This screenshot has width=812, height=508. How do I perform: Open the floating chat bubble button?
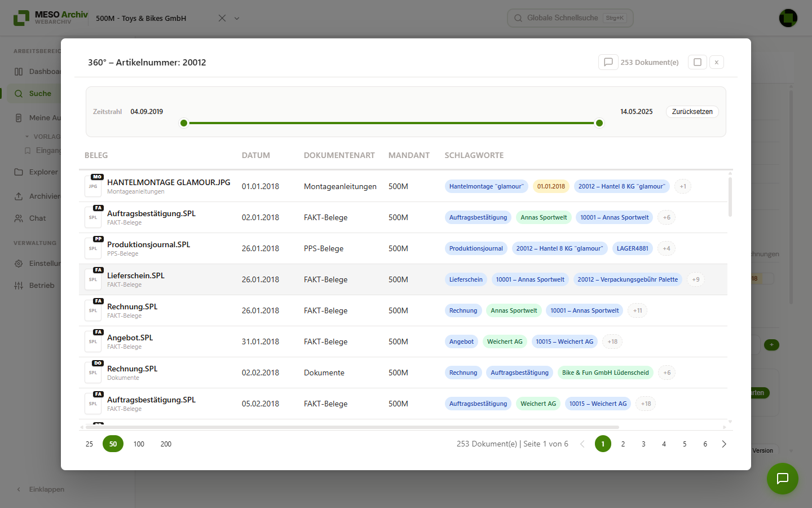(782, 479)
